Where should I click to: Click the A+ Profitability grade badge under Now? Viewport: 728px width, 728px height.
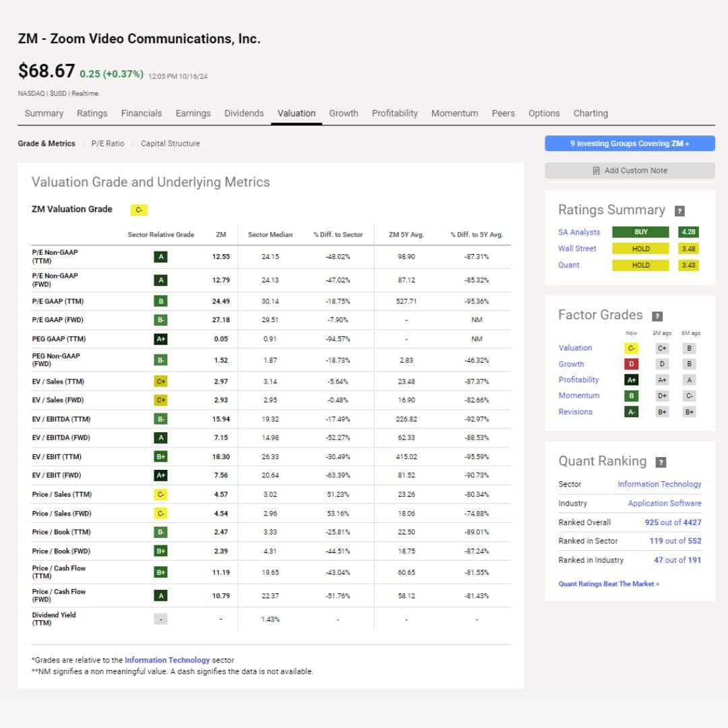pos(631,380)
